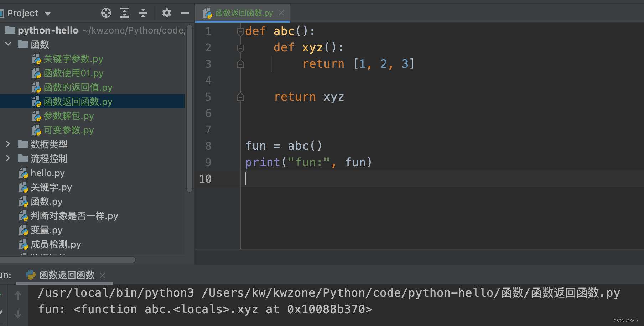Click fold end marker at line 3
The width and height of the screenshot is (644, 326).
pos(240,64)
